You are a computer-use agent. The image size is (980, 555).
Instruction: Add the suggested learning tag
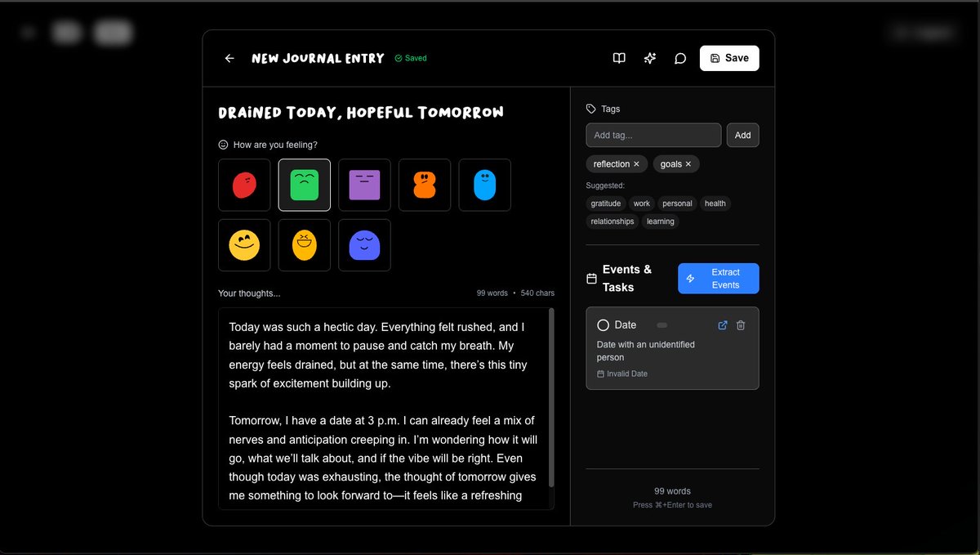pos(661,222)
